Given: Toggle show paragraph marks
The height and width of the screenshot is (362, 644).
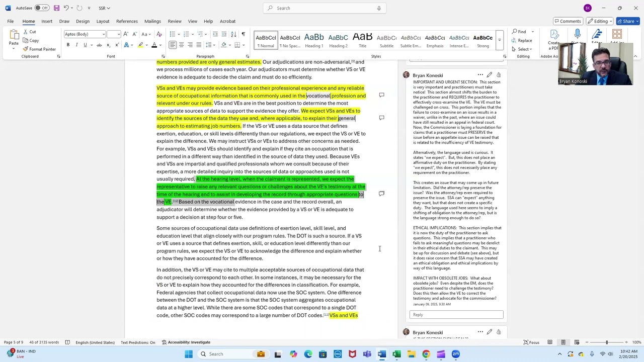Looking at the screenshot, I should pos(244,34).
